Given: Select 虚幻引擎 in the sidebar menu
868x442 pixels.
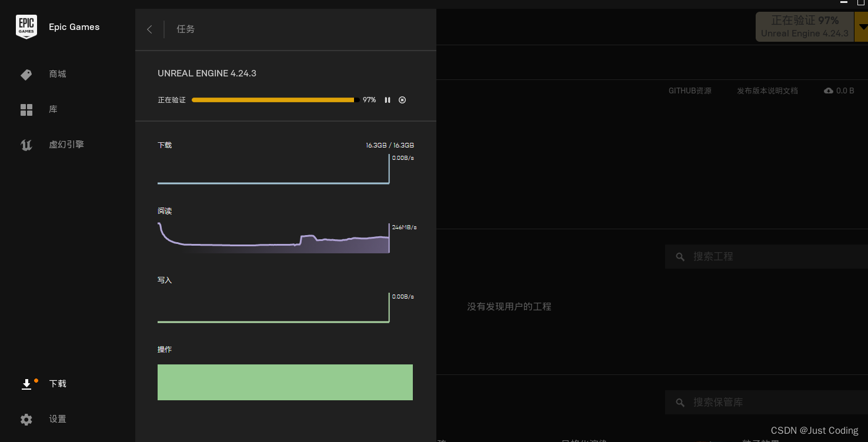Looking at the screenshot, I should click(66, 144).
